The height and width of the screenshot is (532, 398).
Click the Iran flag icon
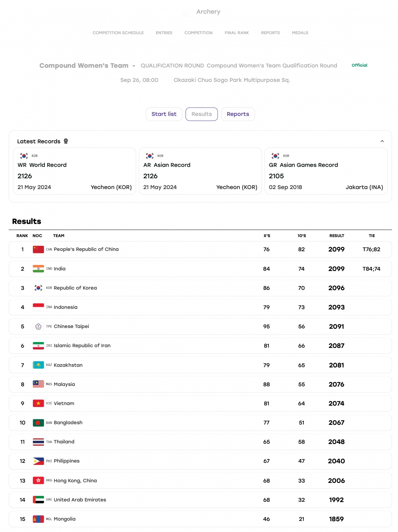coord(38,346)
